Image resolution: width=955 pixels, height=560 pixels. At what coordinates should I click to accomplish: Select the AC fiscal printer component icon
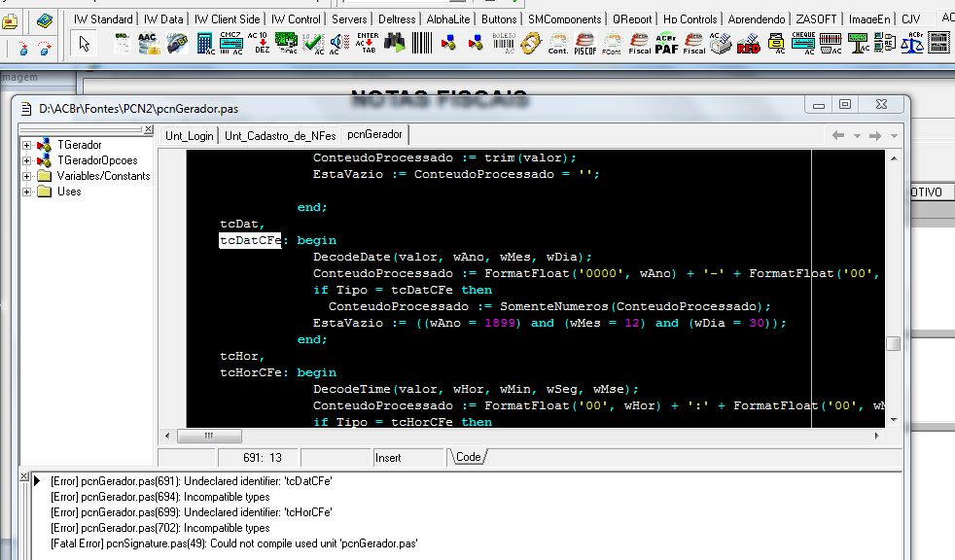[x=722, y=44]
